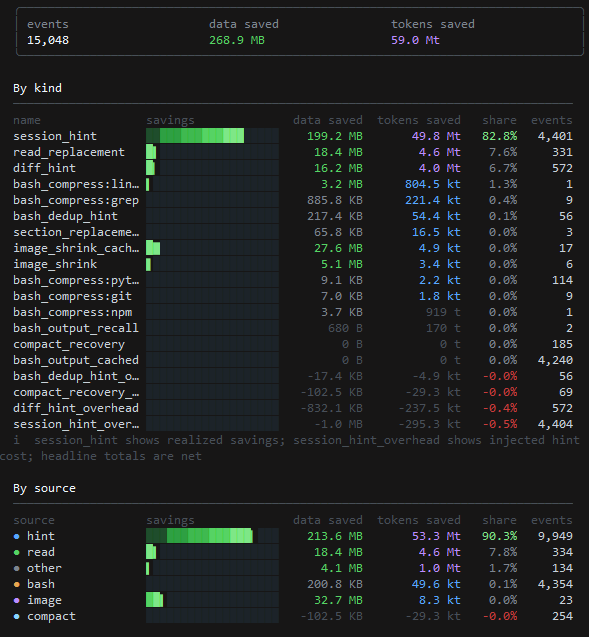Click the -295.3 kt tokens value
This screenshot has width=589, height=637.
point(429,425)
